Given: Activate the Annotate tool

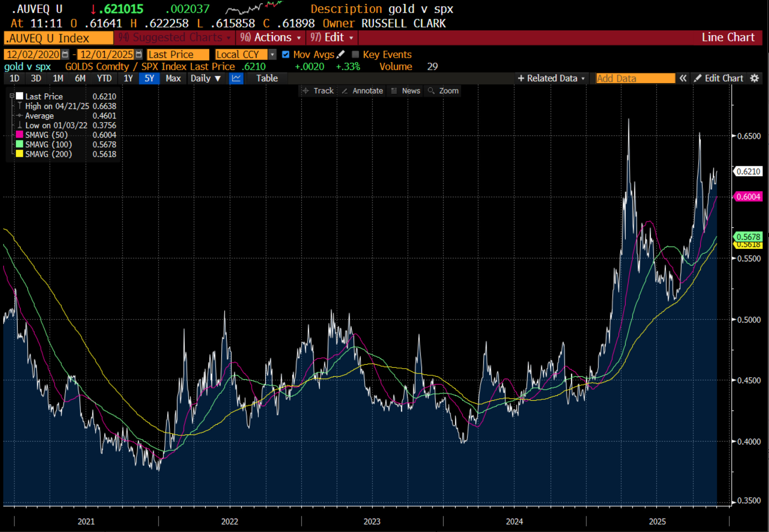Looking at the screenshot, I should [x=362, y=91].
